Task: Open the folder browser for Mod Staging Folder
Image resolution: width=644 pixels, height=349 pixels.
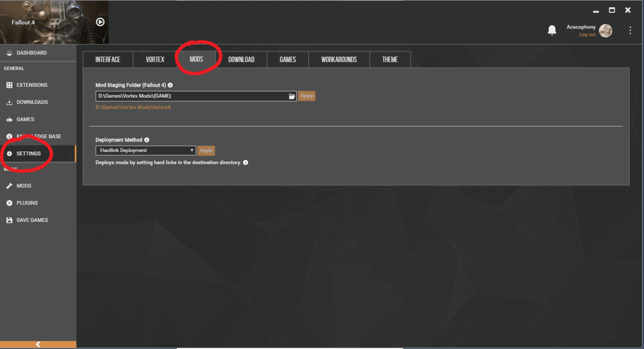Action: click(291, 95)
